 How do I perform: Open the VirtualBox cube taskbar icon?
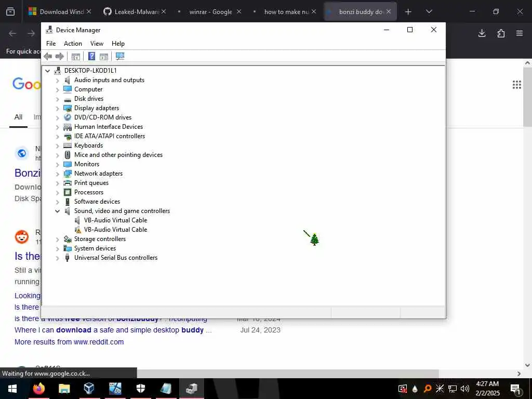pos(89,389)
